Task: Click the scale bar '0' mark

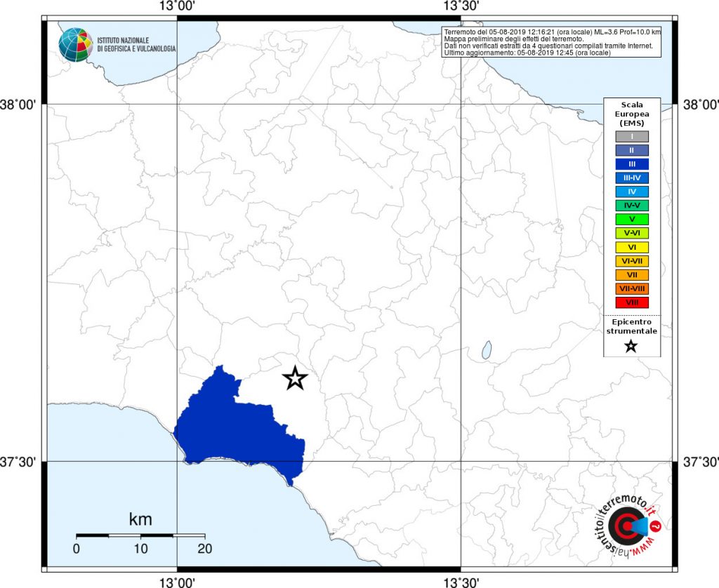Action: (x=76, y=549)
